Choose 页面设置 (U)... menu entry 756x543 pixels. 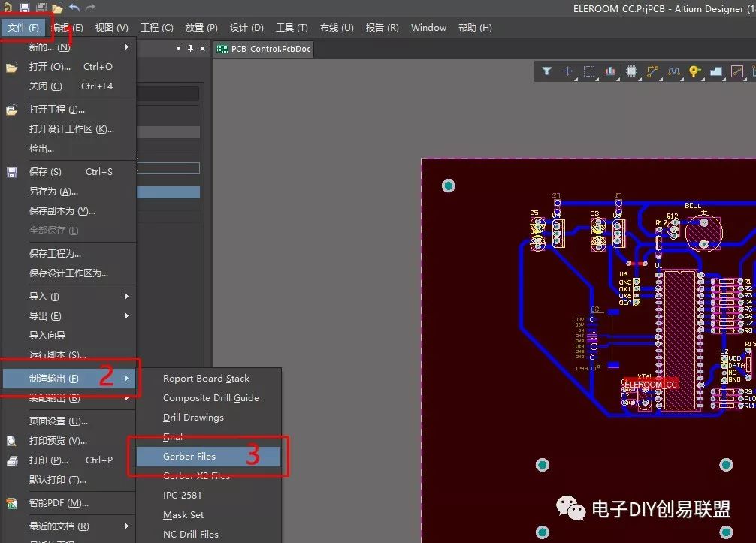pos(69,421)
